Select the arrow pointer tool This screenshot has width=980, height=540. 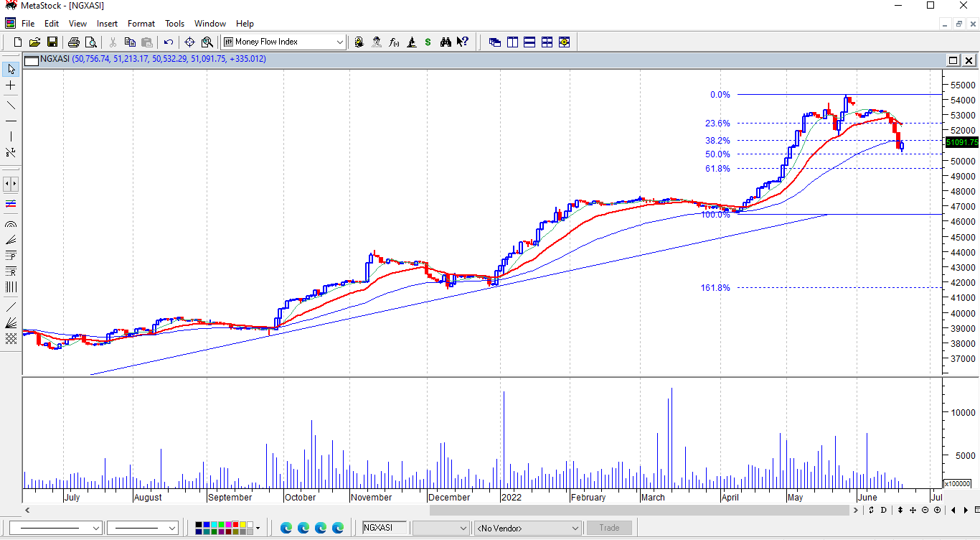11,69
